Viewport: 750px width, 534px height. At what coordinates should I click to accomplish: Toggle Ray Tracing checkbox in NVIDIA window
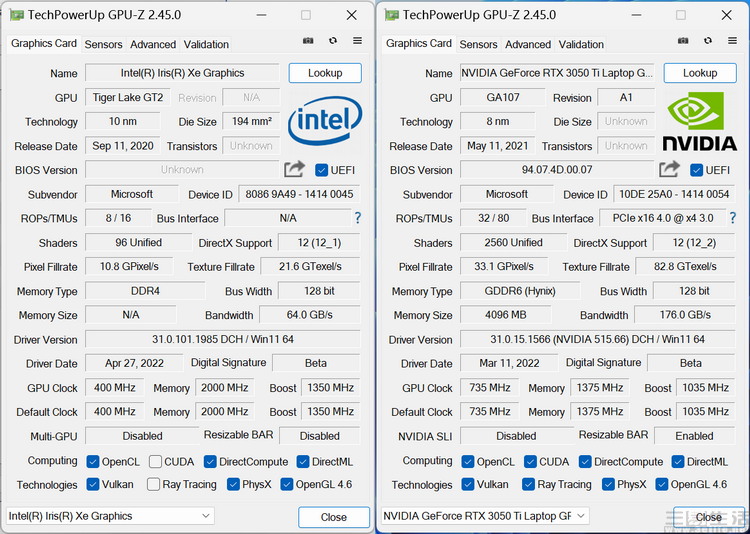point(530,485)
